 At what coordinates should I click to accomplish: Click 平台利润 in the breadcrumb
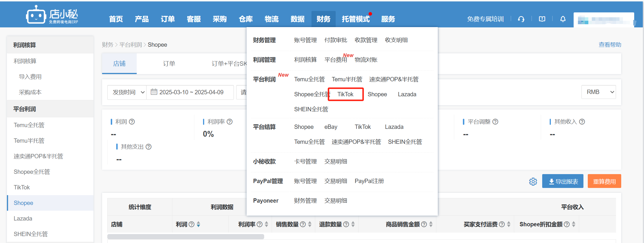click(131, 45)
